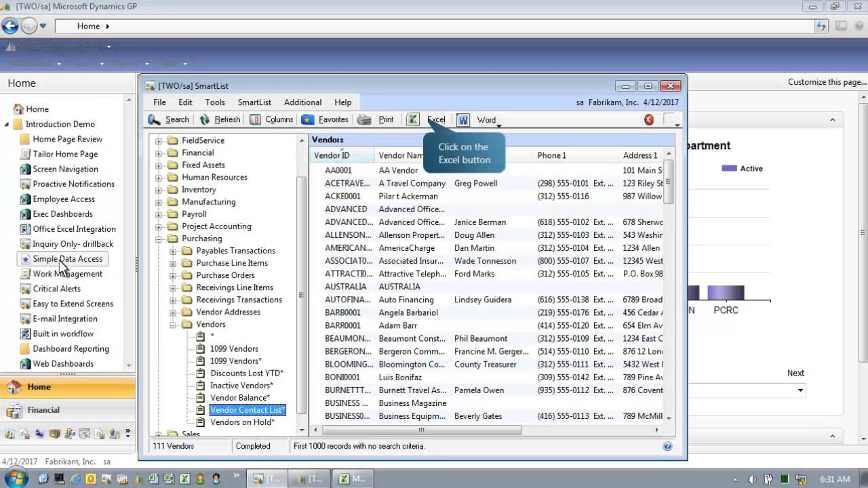Click the Word export icon
The image size is (868, 488).
463,120
